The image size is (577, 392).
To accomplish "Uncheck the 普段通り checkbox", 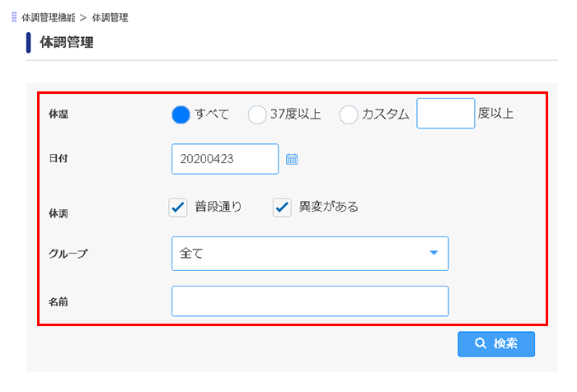I will (x=178, y=208).
